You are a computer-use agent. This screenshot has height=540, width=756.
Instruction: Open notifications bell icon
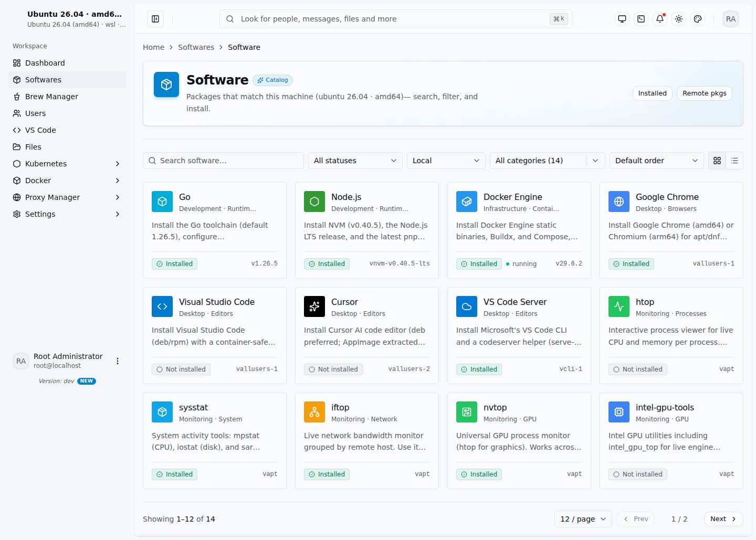click(x=660, y=19)
